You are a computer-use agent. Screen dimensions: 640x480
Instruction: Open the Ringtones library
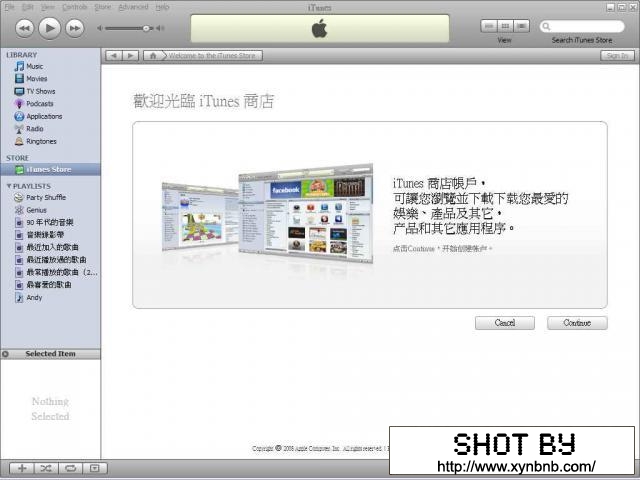coord(41,141)
